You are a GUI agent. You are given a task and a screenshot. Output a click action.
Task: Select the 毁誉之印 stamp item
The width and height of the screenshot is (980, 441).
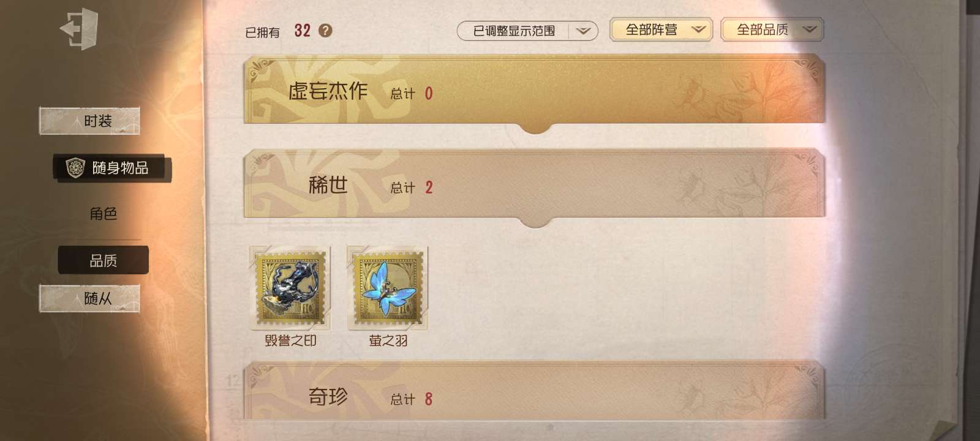click(x=290, y=289)
